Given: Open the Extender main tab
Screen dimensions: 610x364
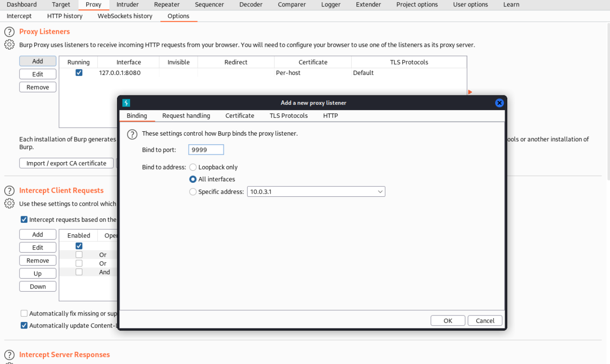Looking at the screenshot, I should tap(369, 4).
